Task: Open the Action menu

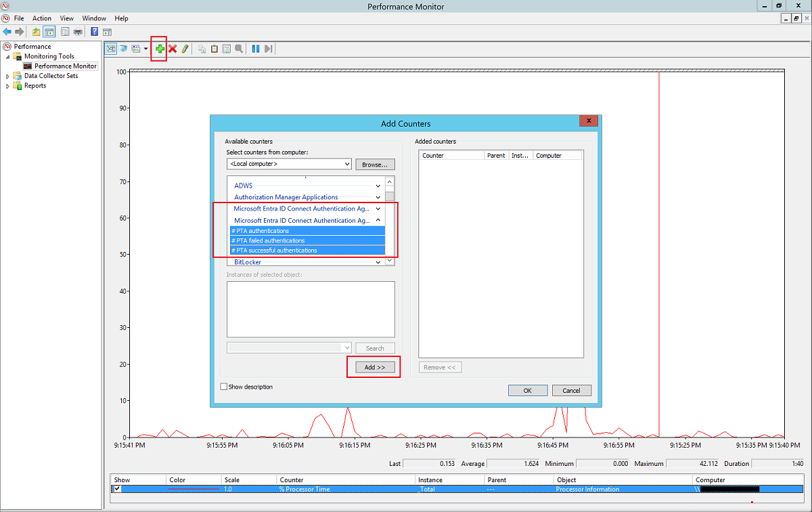Action: (42, 18)
